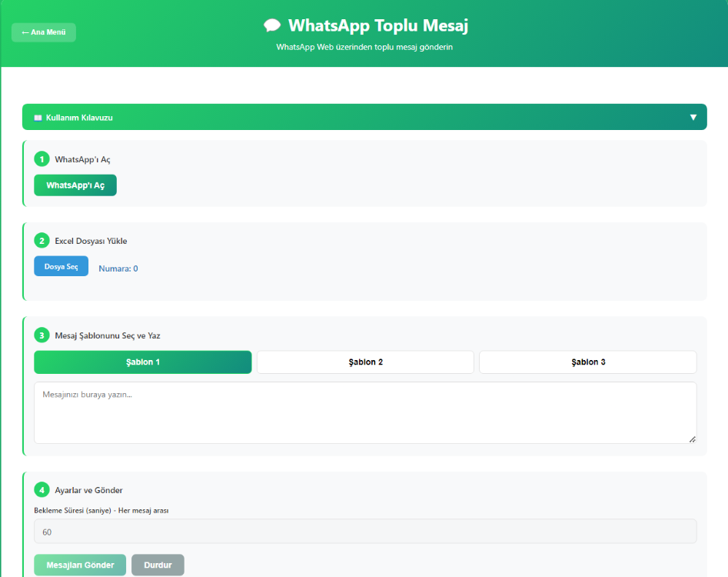Expand the Kullanım Kılavuzu arrow

[x=693, y=117]
